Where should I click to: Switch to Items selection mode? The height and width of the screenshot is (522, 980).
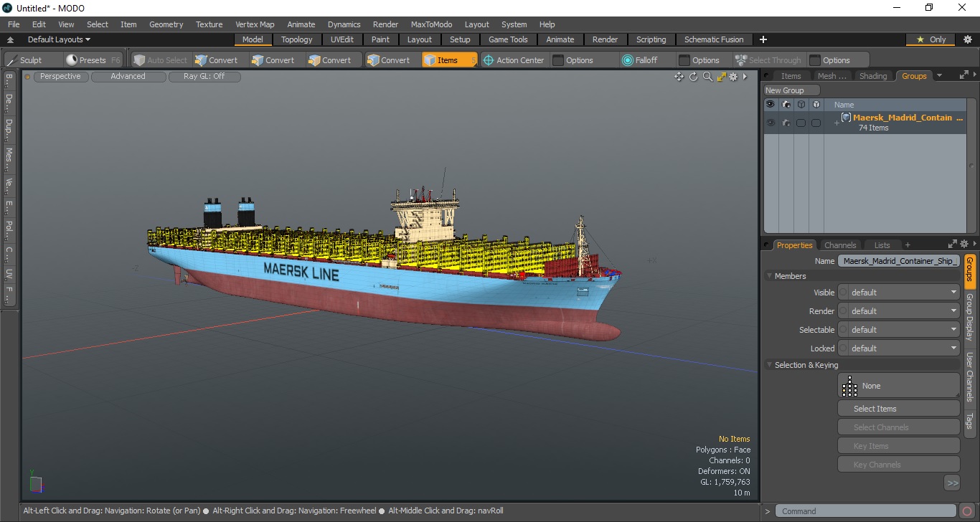448,60
